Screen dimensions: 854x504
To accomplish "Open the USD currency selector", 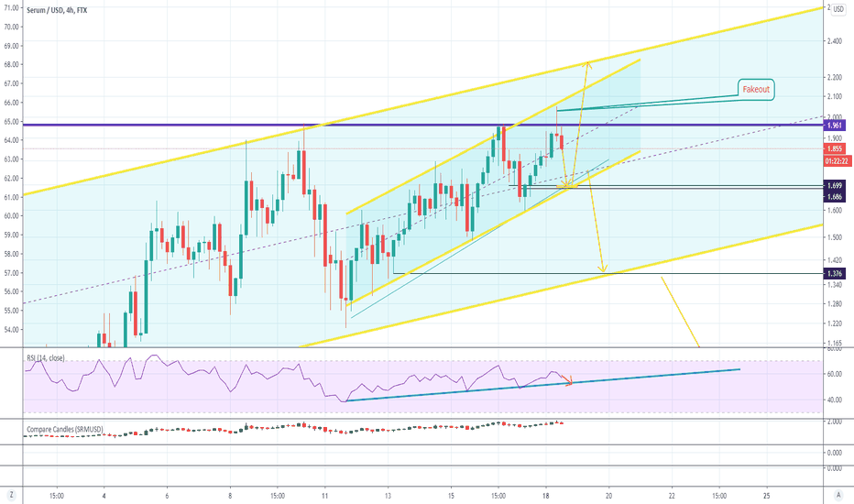I will coord(838,10).
